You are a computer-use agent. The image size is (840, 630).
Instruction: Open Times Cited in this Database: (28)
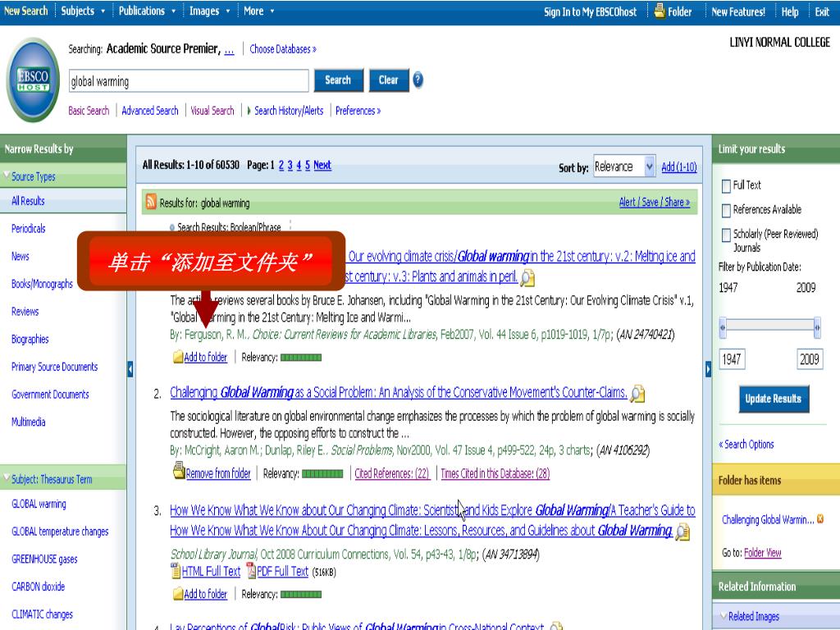[495, 473]
